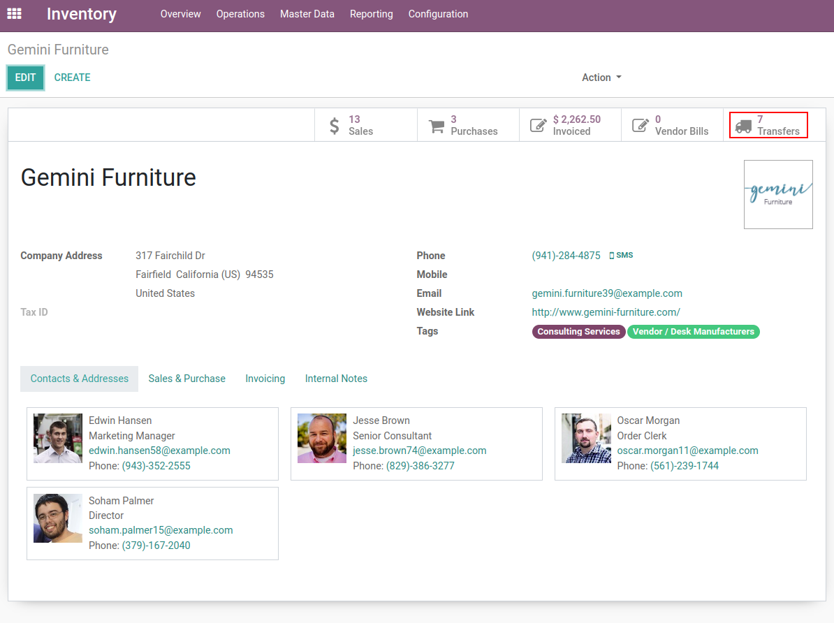
Task: Open Edwin Hansen's contact photo
Action: click(x=58, y=438)
